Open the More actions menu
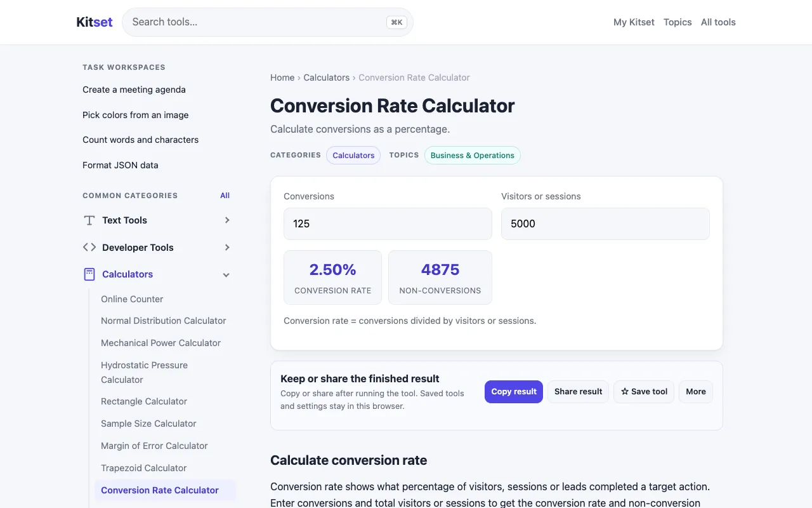The image size is (812, 508). (x=696, y=392)
